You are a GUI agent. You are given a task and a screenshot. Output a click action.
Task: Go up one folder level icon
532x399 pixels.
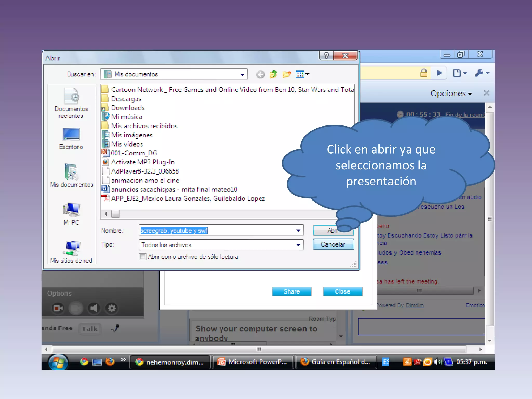pos(273,75)
